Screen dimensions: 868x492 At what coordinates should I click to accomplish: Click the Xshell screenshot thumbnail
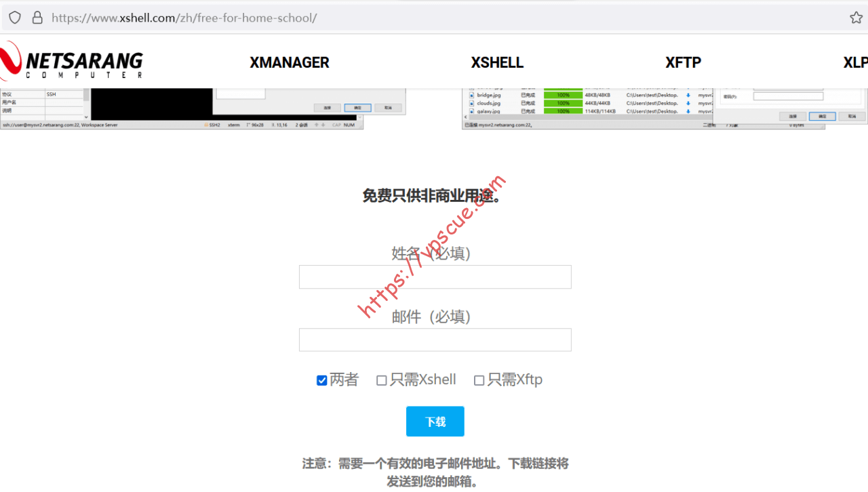(203, 108)
